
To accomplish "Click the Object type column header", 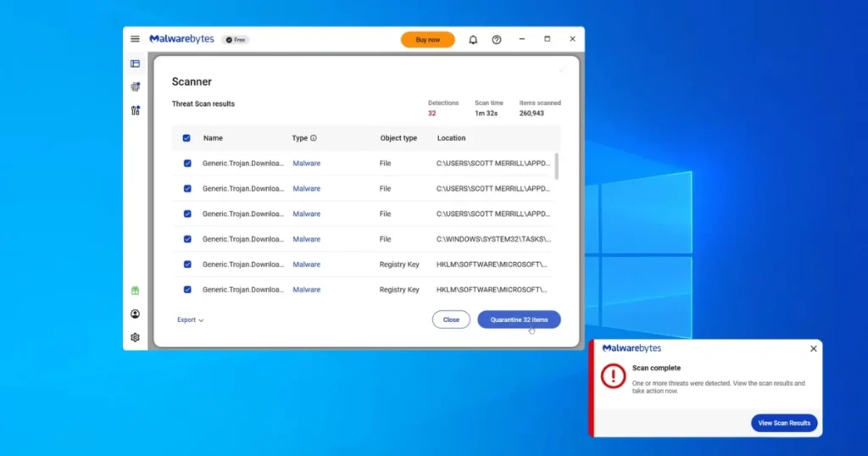I will point(398,138).
